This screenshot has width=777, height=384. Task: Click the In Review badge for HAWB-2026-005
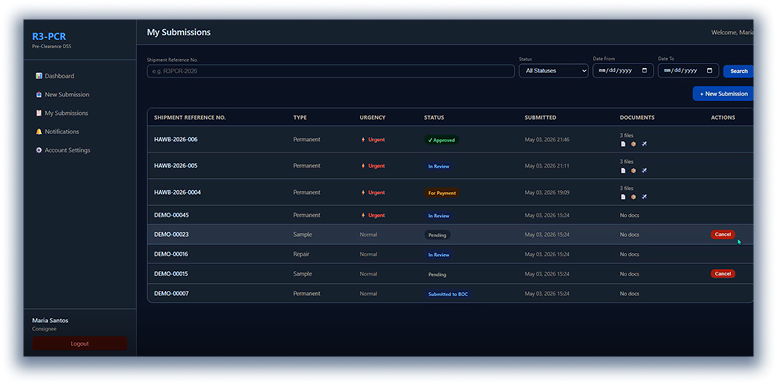pos(438,166)
